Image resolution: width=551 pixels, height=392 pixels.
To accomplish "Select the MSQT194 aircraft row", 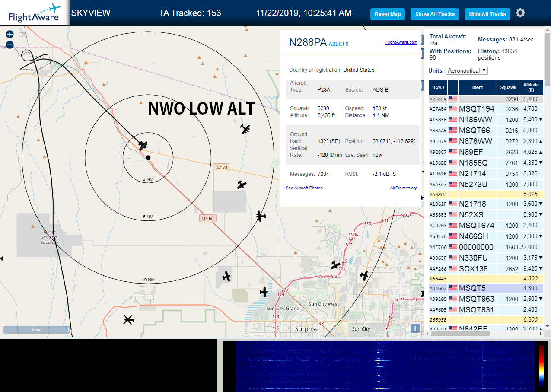I will (x=486, y=108).
